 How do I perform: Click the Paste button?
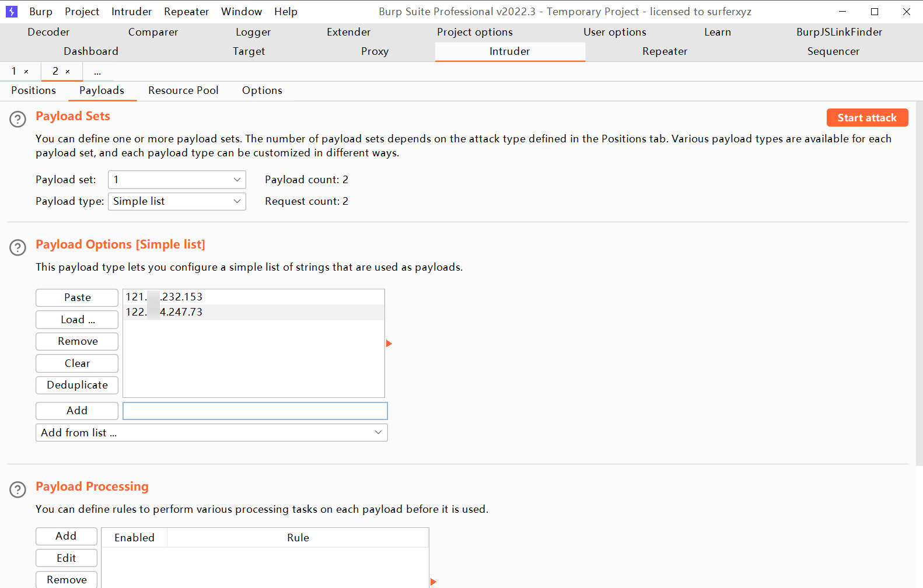point(77,297)
